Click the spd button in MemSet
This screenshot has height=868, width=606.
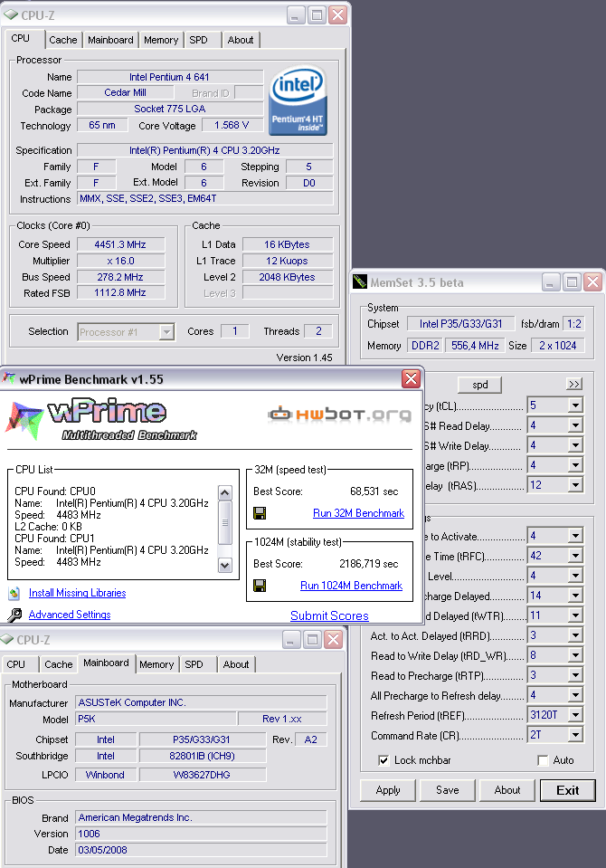[479, 384]
